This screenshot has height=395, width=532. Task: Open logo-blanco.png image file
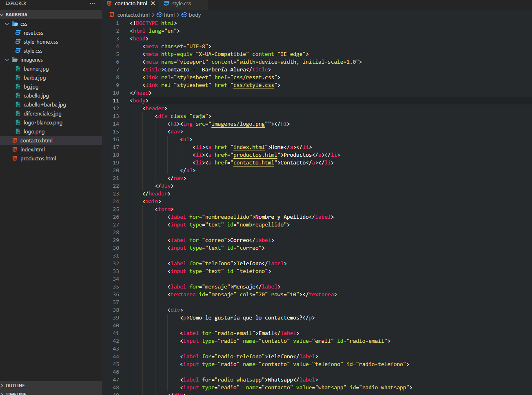pos(43,122)
